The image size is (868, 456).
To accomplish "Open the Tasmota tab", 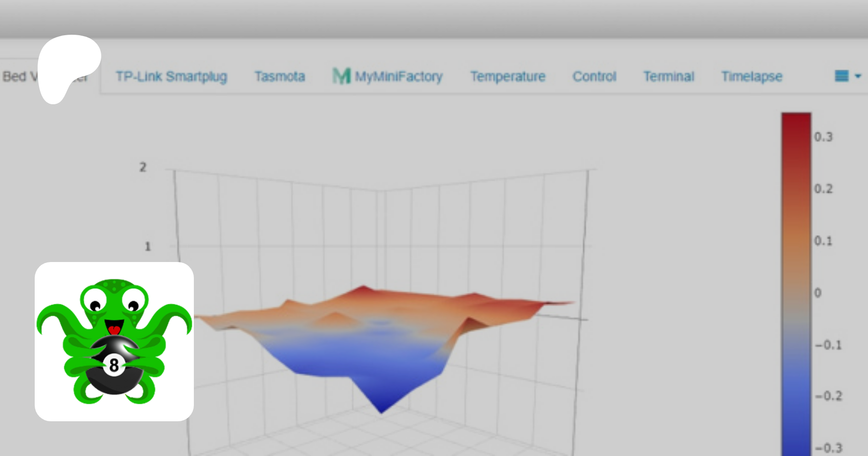I will click(x=280, y=77).
